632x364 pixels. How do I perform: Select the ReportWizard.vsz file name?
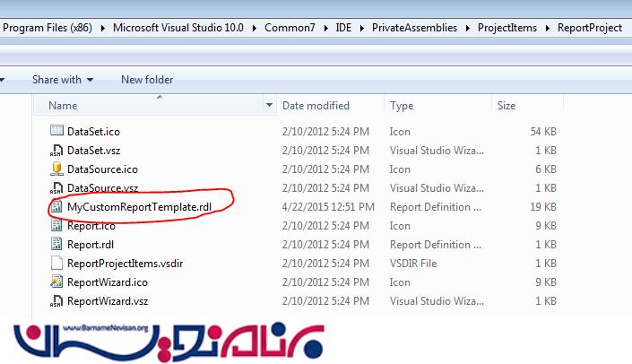(x=102, y=301)
